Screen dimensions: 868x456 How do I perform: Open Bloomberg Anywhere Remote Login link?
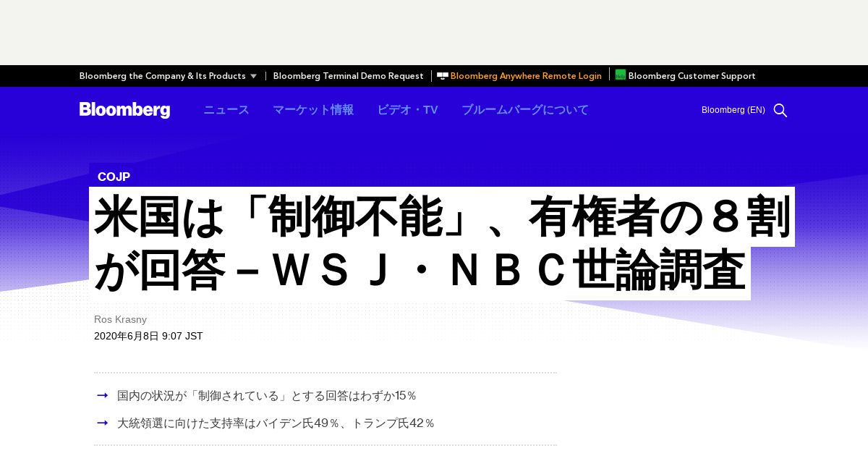click(x=526, y=76)
